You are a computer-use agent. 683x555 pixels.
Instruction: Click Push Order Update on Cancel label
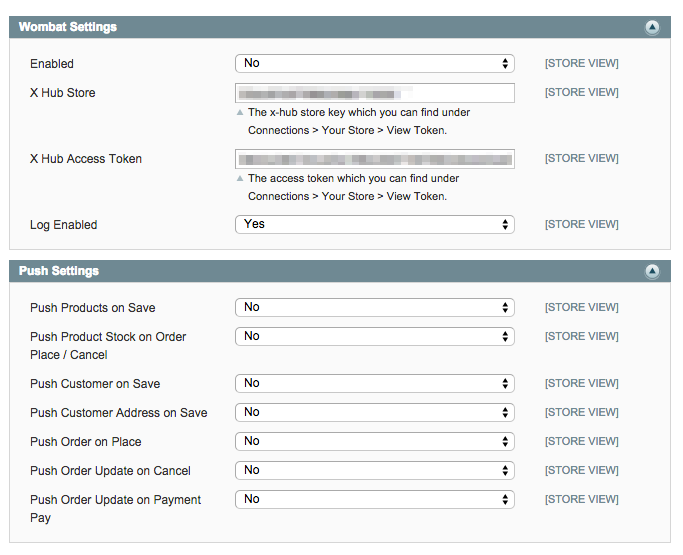pos(110,471)
